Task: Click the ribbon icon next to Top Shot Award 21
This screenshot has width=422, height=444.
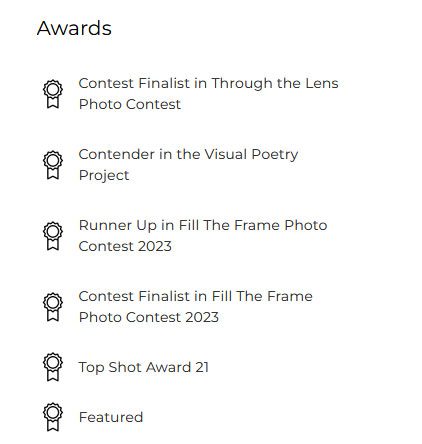Action: click(x=53, y=367)
